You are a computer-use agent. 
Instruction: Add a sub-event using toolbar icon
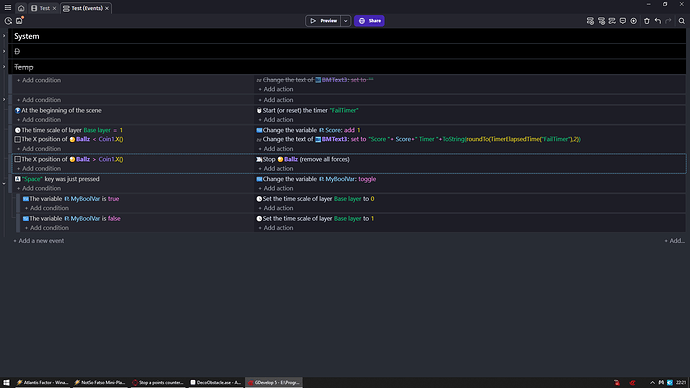(601, 21)
